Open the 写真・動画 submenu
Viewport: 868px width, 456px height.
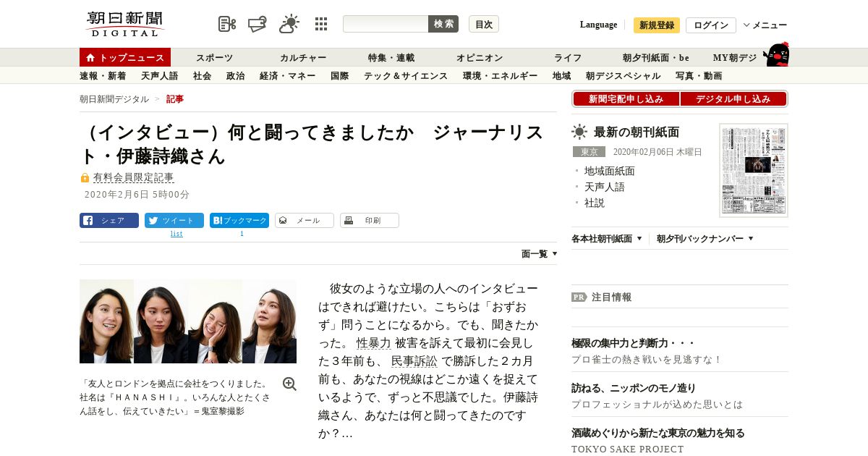699,75
